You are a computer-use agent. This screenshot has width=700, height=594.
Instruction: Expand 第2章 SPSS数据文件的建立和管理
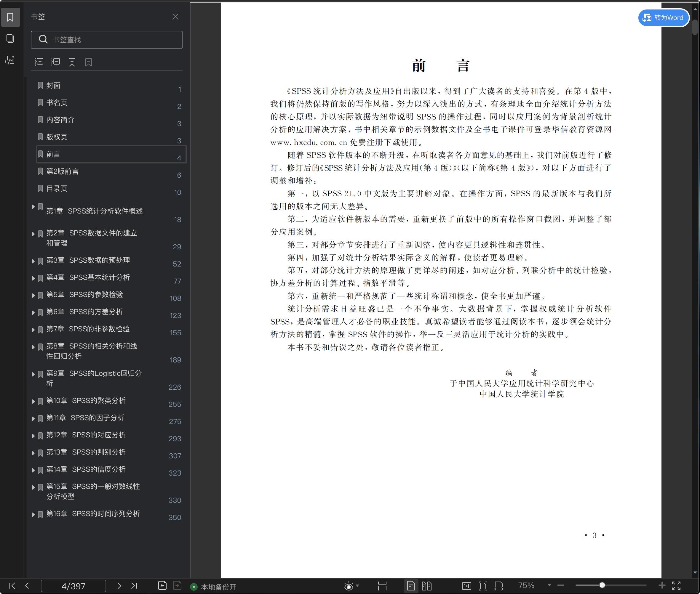33,234
